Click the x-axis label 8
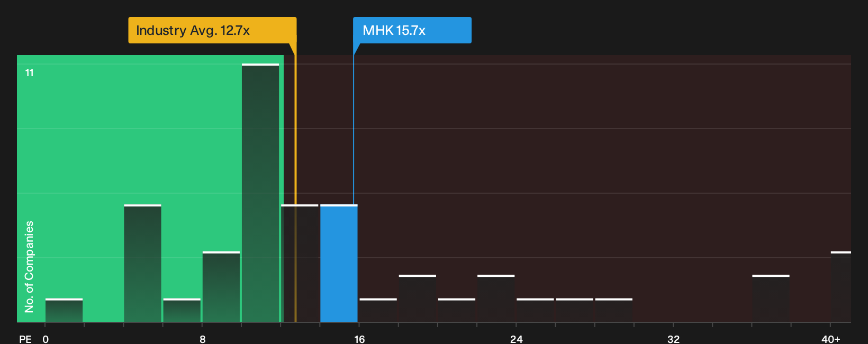This screenshot has width=868, height=344. click(x=203, y=339)
